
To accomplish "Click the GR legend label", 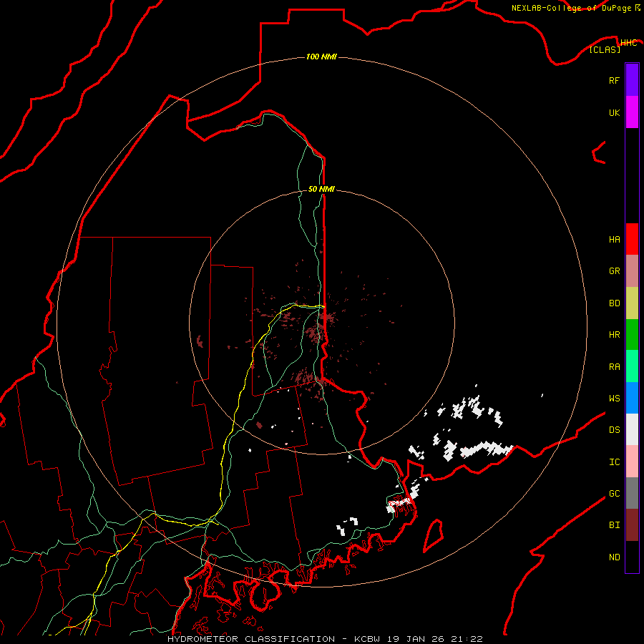I will click(614, 271).
